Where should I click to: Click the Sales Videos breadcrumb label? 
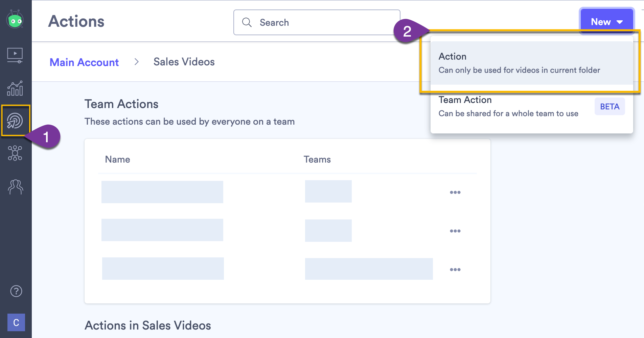point(184,62)
